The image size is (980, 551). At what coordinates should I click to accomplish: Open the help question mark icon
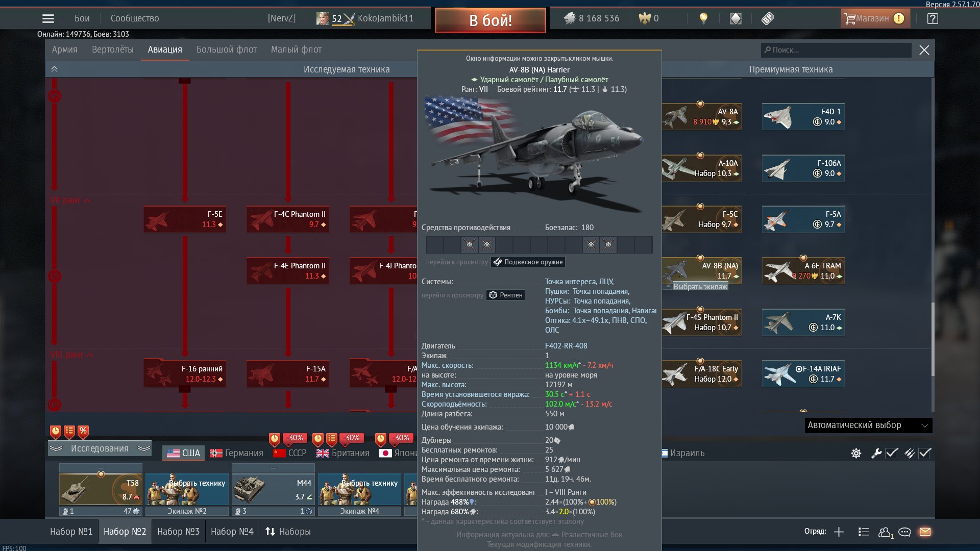pyautogui.click(x=933, y=18)
